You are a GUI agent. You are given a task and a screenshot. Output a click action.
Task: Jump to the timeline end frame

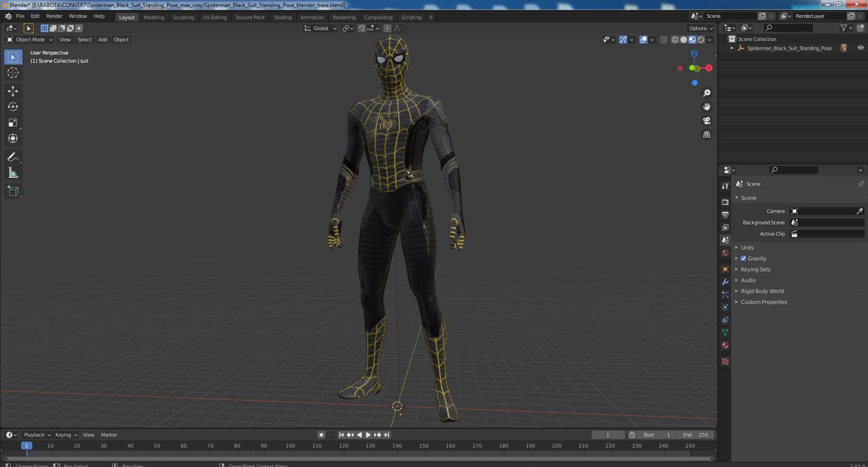tap(387, 435)
